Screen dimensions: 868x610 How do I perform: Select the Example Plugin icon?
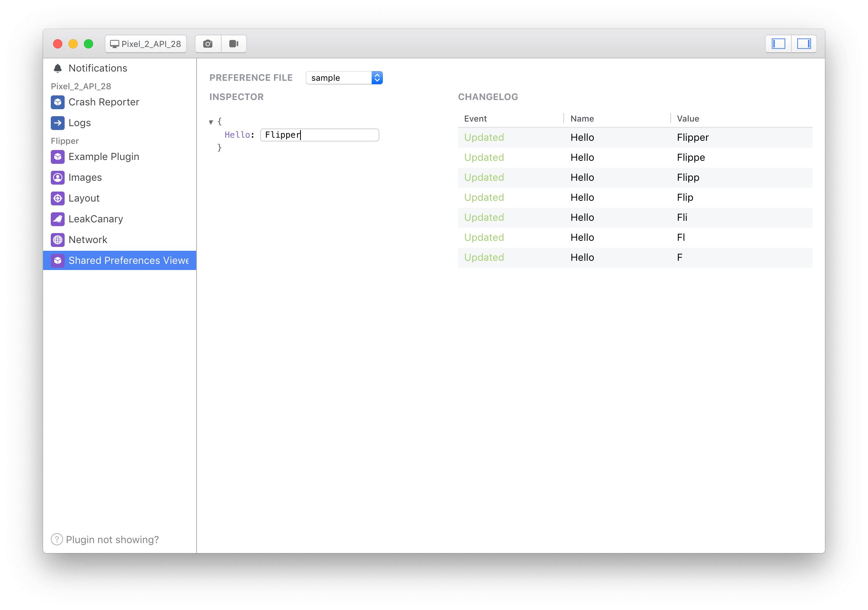pos(57,157)
